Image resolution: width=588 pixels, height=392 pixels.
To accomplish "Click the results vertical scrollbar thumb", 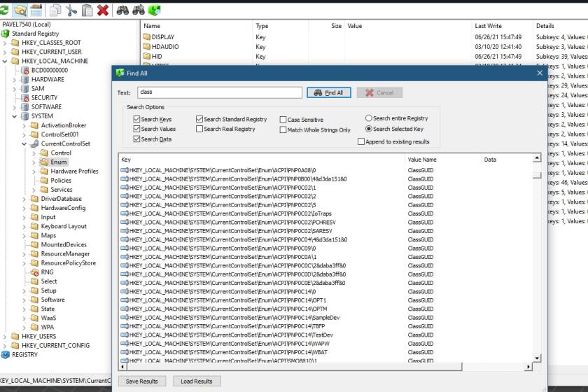I will click(537, 175).
